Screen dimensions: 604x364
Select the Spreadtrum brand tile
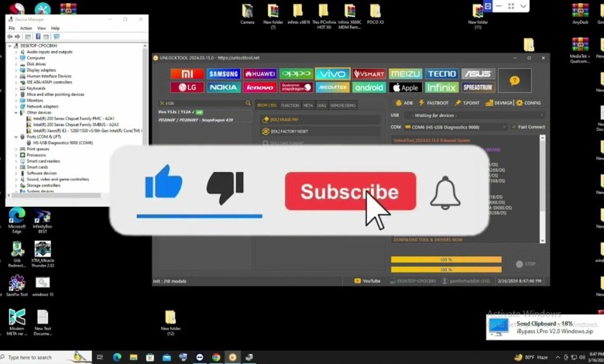click(478, 88)
